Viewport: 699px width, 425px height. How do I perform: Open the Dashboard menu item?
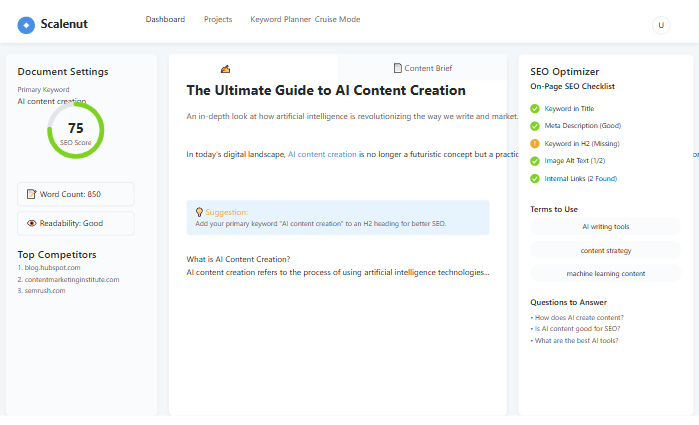(x=165, y=19)
